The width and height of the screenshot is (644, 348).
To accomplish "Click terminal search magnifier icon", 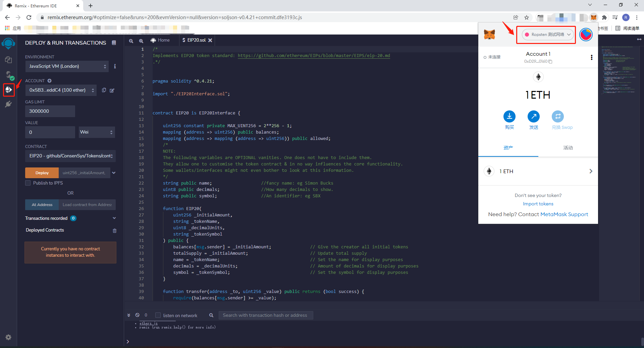I will coord(211,315).
